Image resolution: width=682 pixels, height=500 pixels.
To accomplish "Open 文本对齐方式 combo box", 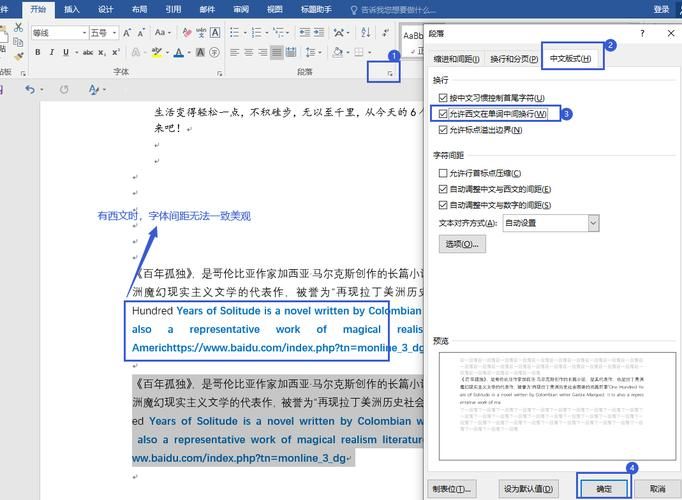I will (551, 223).
